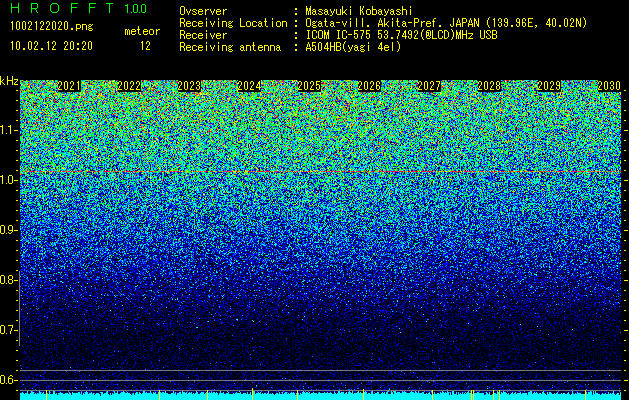Click the 2028 time marker

(x=489, y=86)
